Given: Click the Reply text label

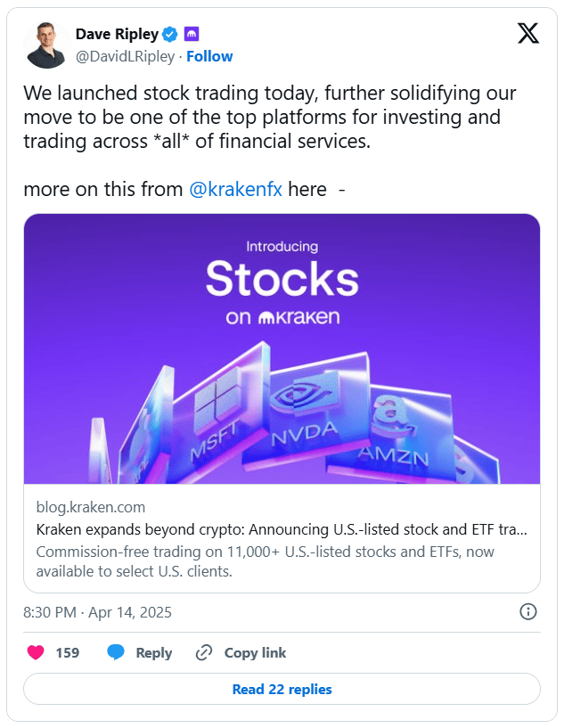Looking at the screenshot, I should point(153,652).
